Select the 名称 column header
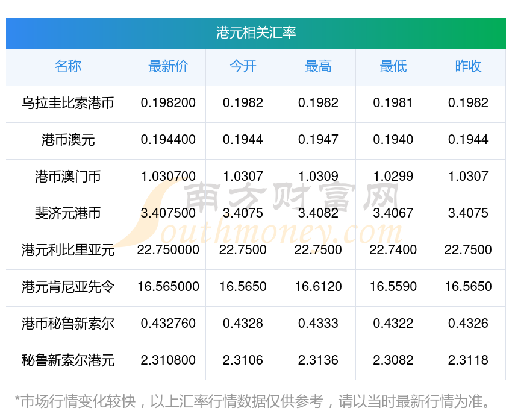The width and height of the screenshot is (512, 420). pyautogui.click(x=68, y=67)
